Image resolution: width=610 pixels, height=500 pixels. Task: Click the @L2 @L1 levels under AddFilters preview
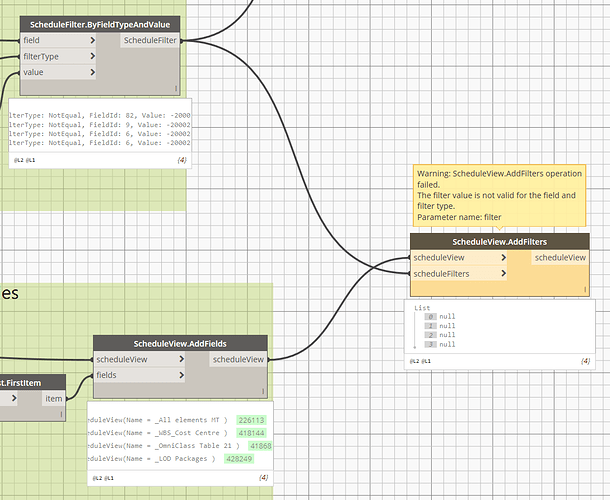pyautogui.click(x=420, y=361)
